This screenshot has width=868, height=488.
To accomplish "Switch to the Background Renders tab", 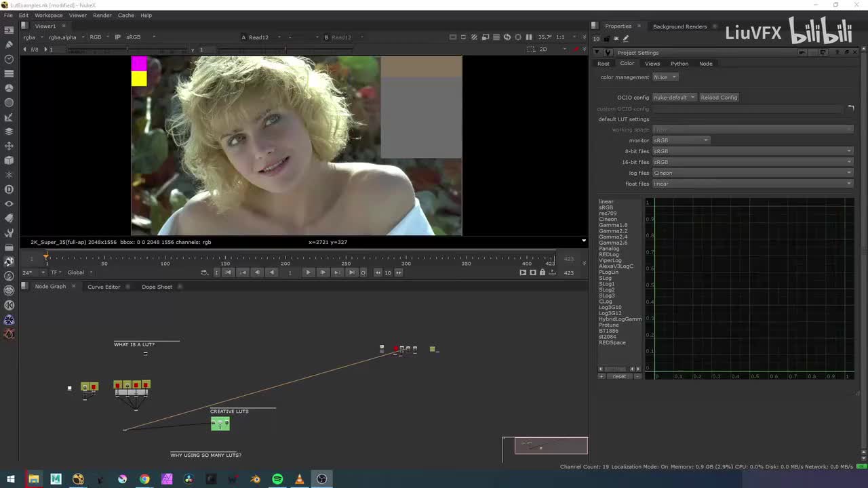I will [x=680, y=26].
